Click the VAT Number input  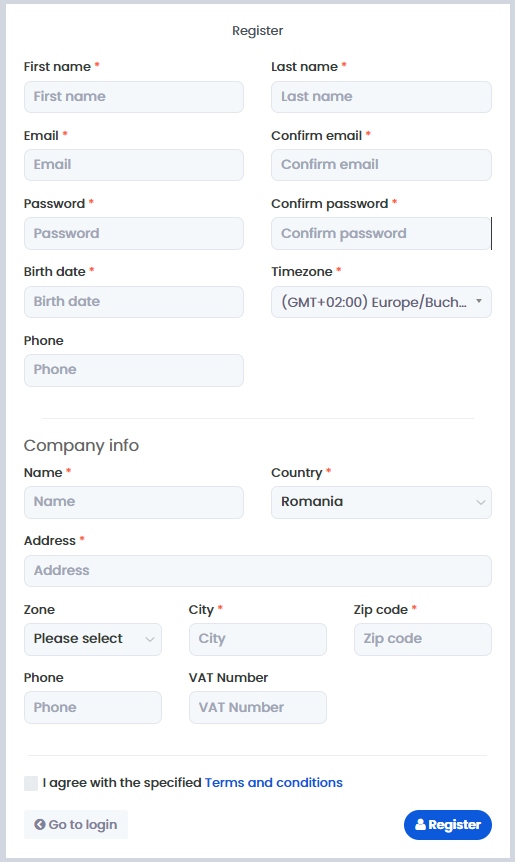[258, 708]
